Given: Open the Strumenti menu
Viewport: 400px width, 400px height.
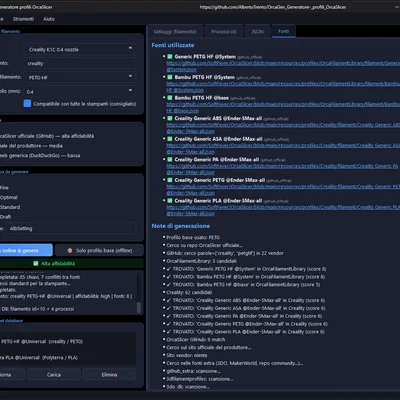Looking at the screenshot, I should (23, 19).
